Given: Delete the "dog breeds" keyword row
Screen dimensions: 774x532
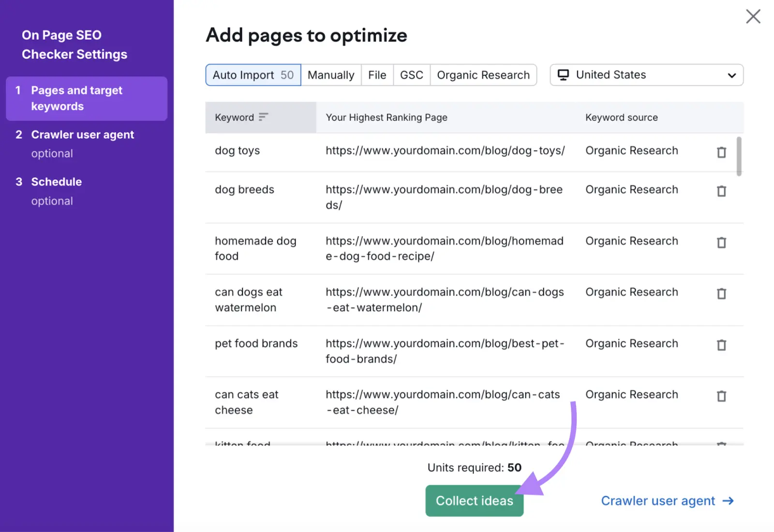Looking at the screenshot, I should click(721, 191).
